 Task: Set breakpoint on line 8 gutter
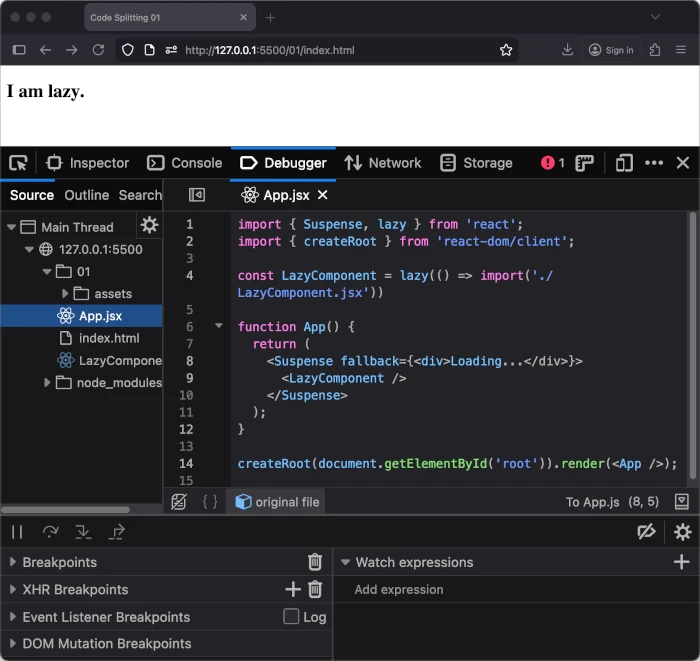pyautogui.click(x=190, y=361)
